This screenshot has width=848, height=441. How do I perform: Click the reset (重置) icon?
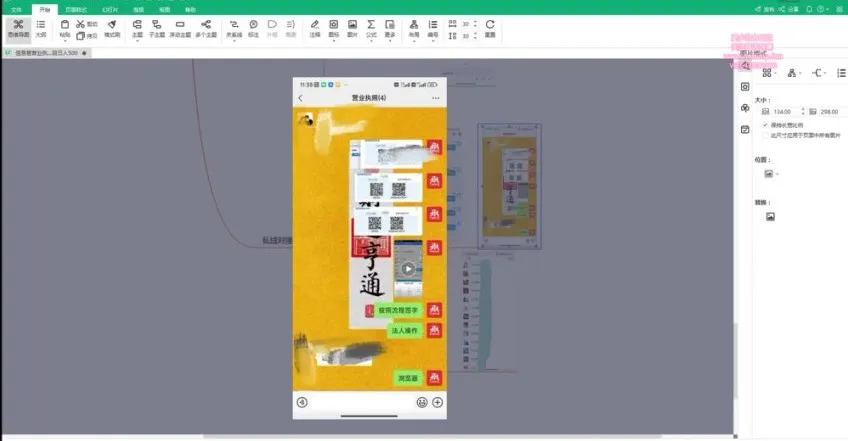point(490,27)
